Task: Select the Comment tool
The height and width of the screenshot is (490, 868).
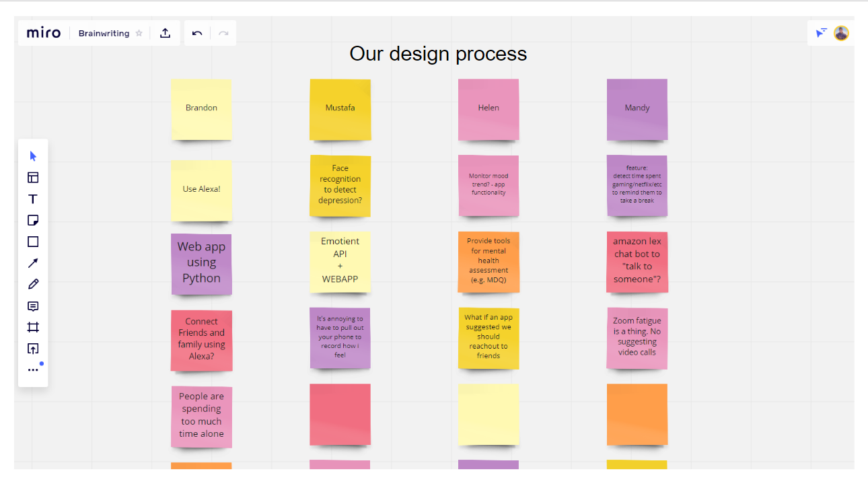Action: (x=33, y=306)
